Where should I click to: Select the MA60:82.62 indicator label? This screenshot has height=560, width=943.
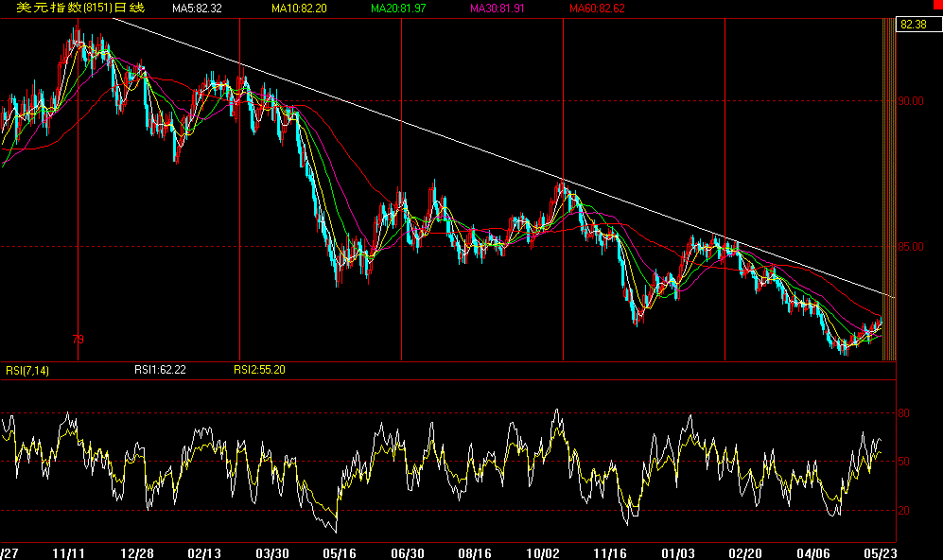(597, 9)
